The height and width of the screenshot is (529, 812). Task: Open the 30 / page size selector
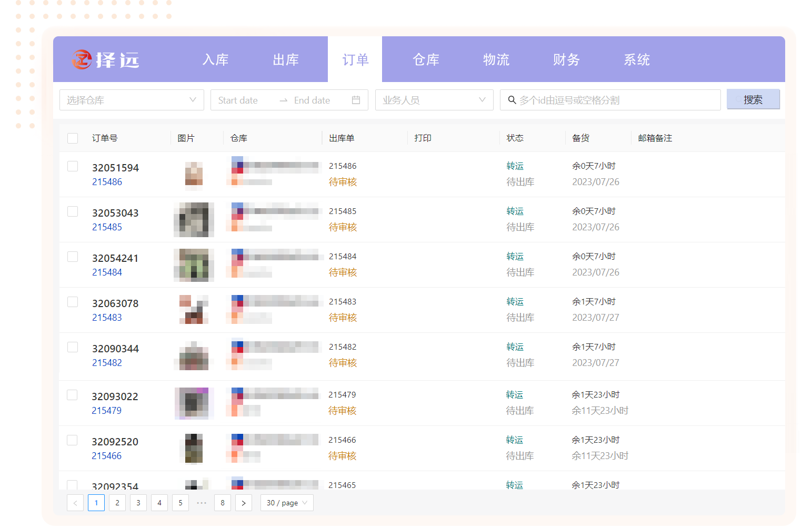(x=287, y=503)
